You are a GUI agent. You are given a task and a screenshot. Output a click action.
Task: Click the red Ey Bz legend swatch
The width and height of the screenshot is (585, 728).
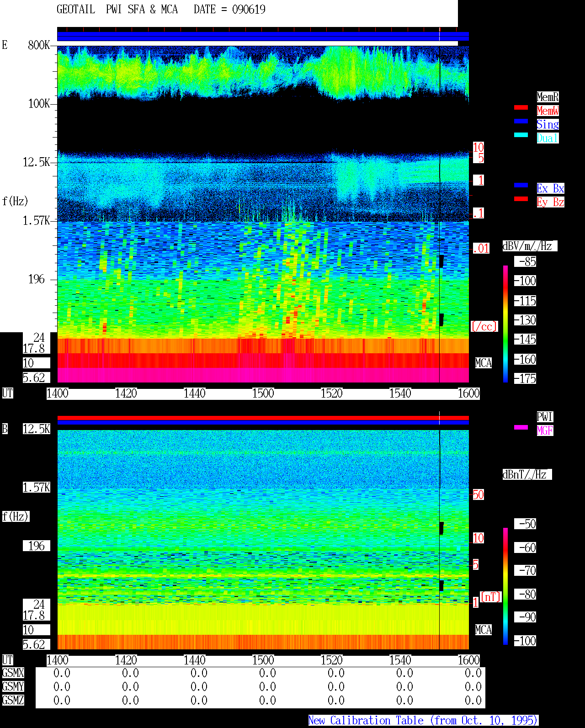coord(521,199)
